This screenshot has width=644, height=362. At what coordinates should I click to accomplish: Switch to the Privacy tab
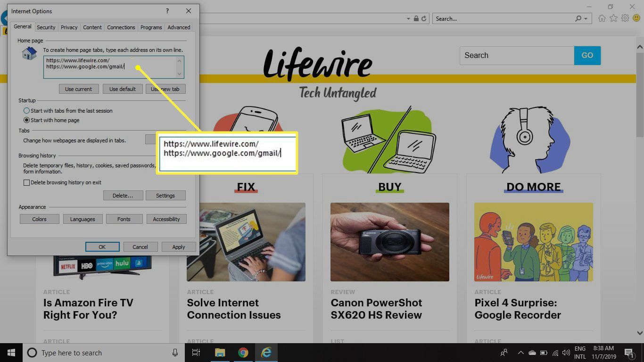tap(69, 27)
